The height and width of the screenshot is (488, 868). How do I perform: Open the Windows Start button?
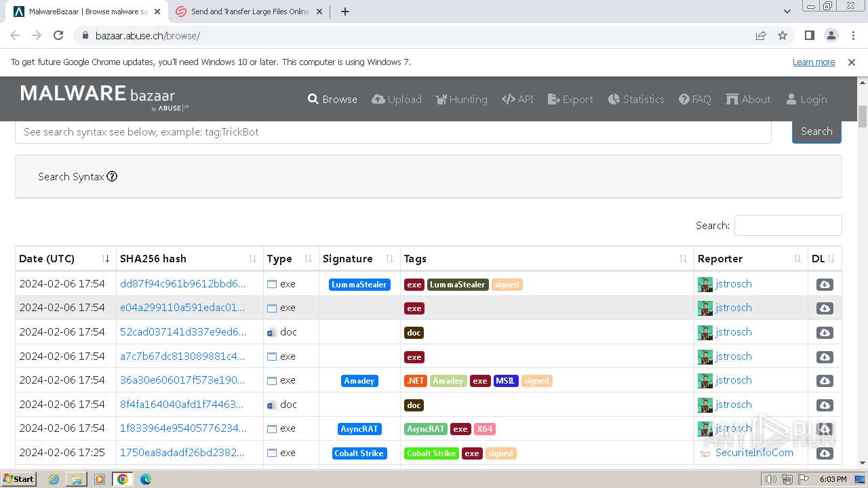pos(18,479)
